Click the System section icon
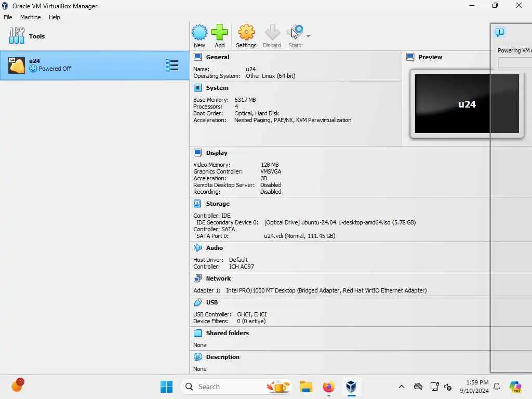 pyautogui.click(x=198, y=88)
